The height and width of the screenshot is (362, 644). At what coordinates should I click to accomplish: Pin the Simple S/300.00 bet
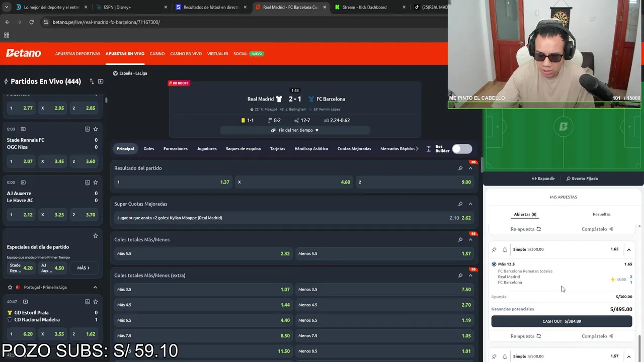(x=494, y=249)
